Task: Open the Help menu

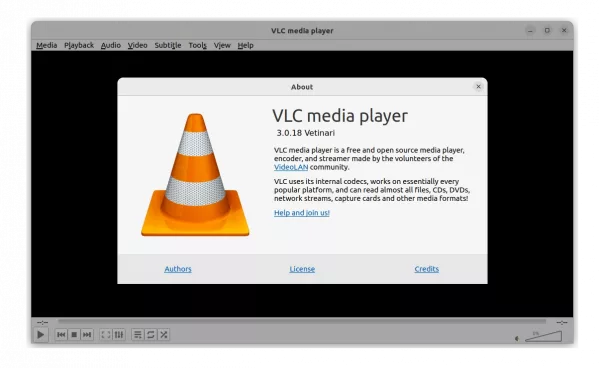Action: (245, 46)
